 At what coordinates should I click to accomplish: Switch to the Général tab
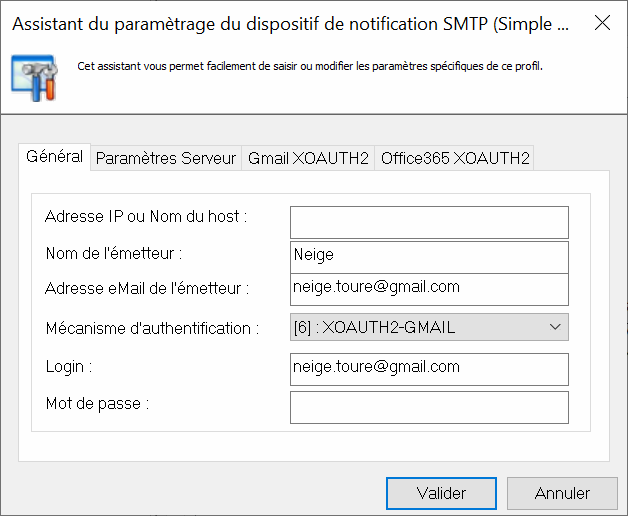tap(55, 157)
